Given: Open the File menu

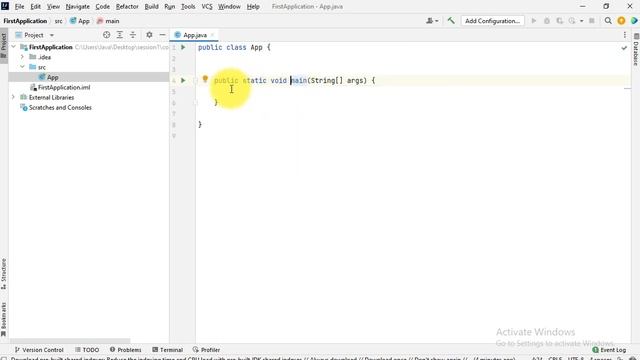Looking at the screenshot, I should (19, 7).
